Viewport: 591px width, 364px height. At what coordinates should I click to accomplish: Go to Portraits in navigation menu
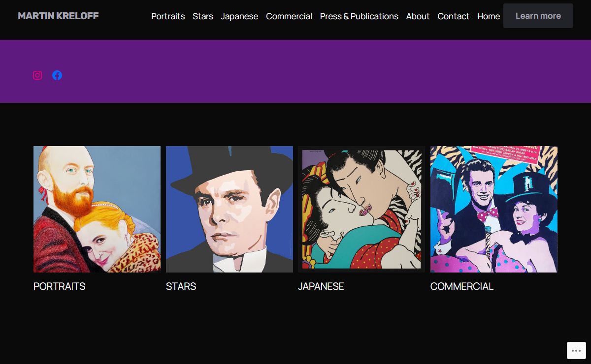168,16
